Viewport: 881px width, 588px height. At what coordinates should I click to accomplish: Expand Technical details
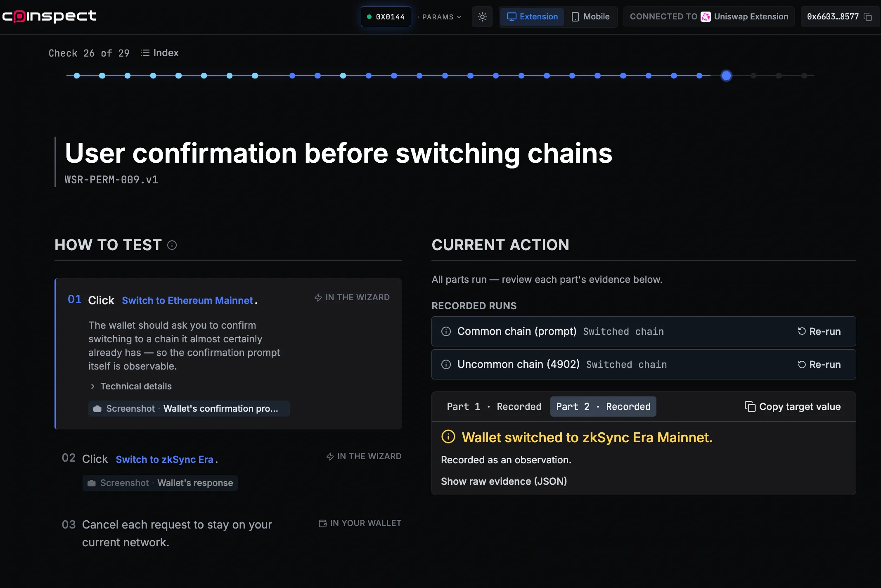131,386
